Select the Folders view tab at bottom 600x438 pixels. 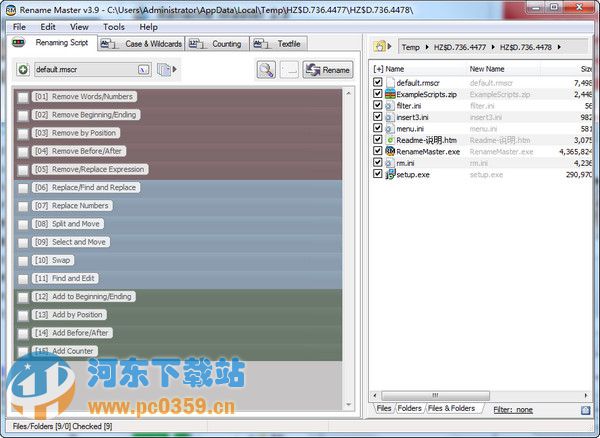click(409, 409)
